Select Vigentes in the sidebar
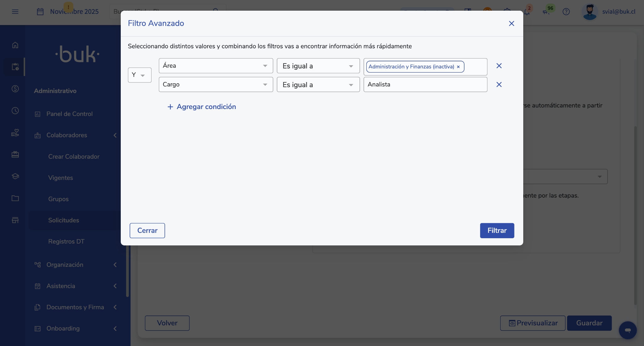This screenshot has height=346, width=644. 60,178
